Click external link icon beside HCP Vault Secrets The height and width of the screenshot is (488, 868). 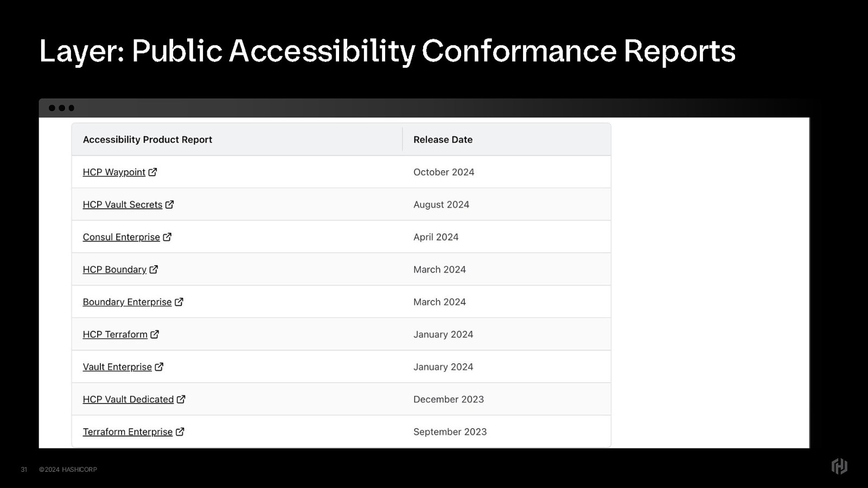(170, 204)
